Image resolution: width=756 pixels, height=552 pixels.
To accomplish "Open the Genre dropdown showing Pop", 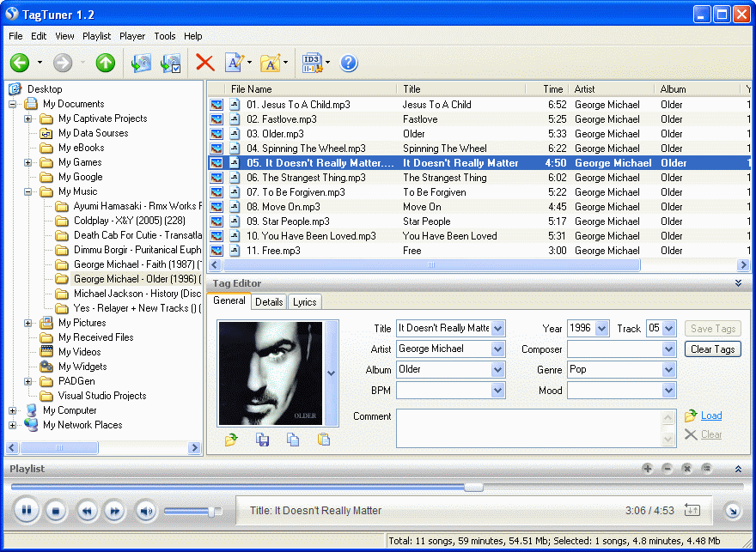I will coord(669,369).
